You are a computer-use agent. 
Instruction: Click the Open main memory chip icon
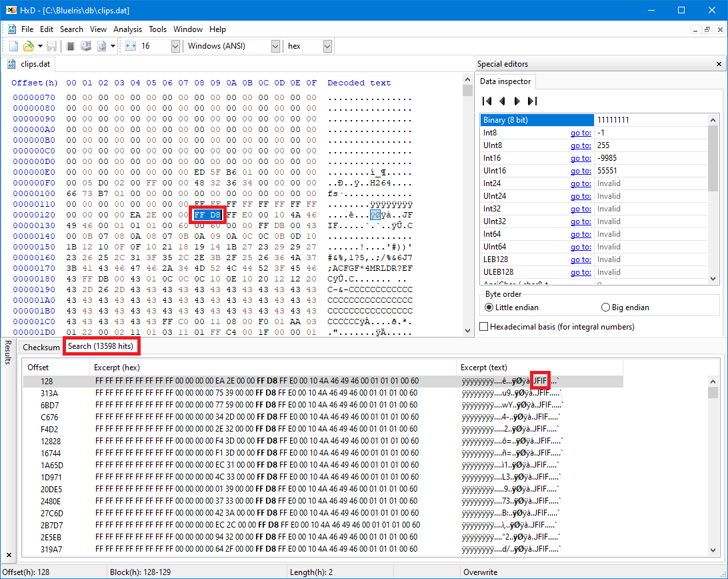(71, 46)
